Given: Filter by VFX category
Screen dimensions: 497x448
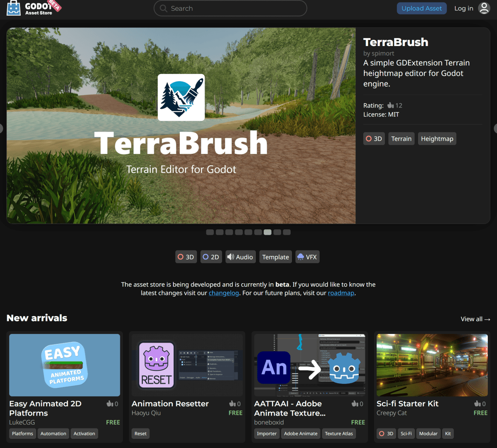Looking at the screenshot, I should coord(307,257).
